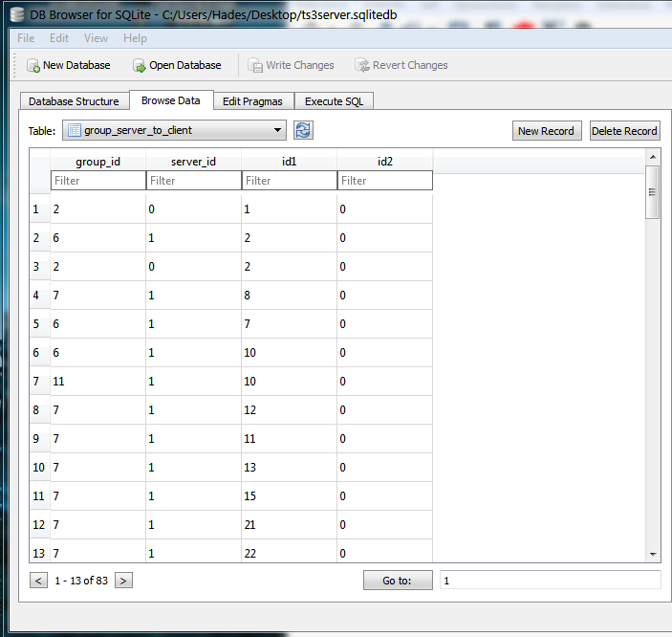Click the Go to row number field
This screenshot has height=637, width=672.
[551, 581]
